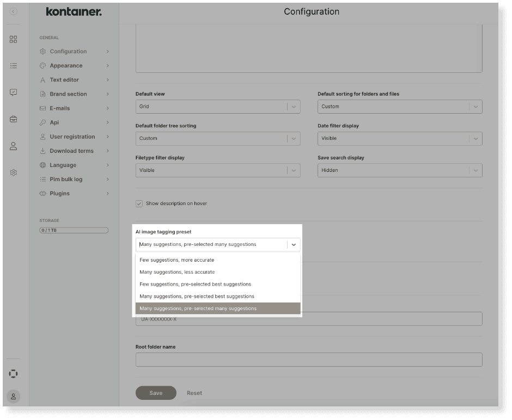
Task: Open the Appearance settings section
Action: 66,66
